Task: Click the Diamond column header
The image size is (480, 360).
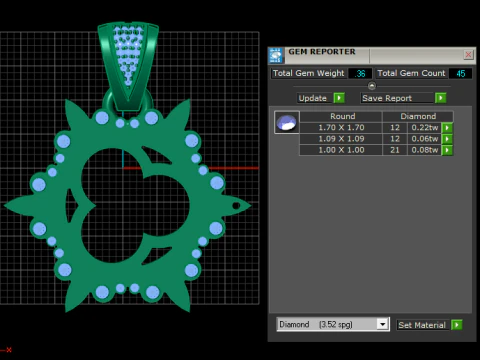Action: point(418,116)
